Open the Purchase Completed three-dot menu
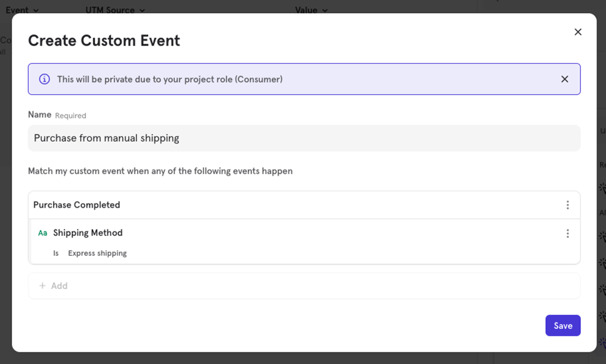The image size is (606, 364). point(567,205)
